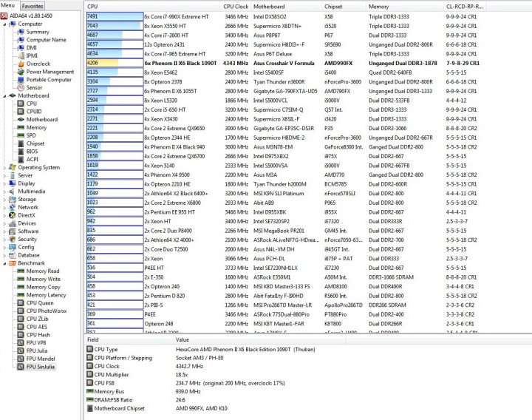Switch to the Menu tab
The image size is (532, 420).
click(8, 5)
